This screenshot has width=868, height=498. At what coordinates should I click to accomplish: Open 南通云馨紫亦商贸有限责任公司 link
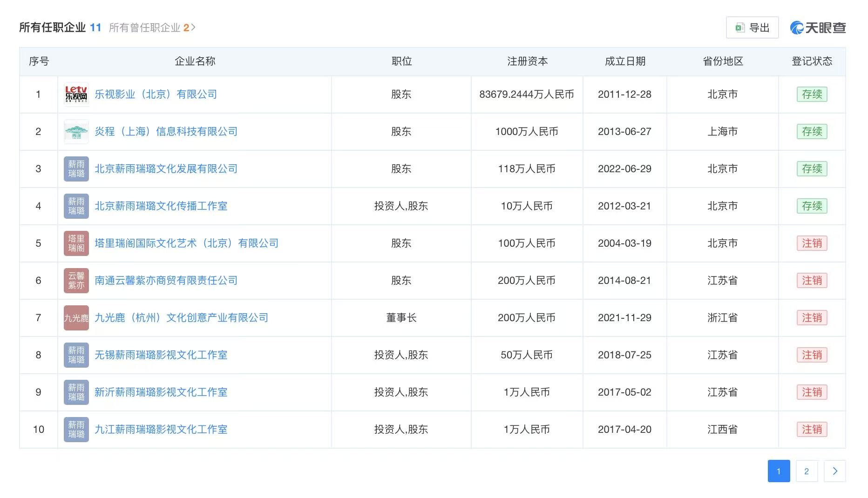pyautogui.click(x=166, y=281)
